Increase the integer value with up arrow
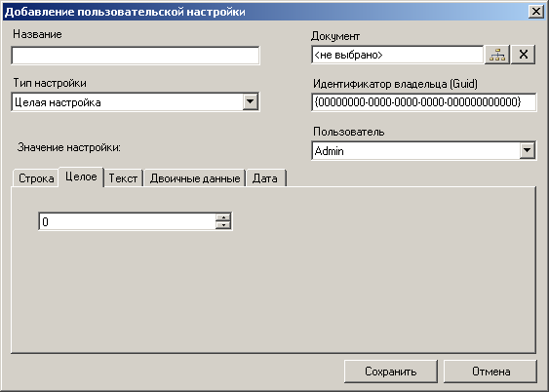 pyautogui.click(x=223, y=217)
